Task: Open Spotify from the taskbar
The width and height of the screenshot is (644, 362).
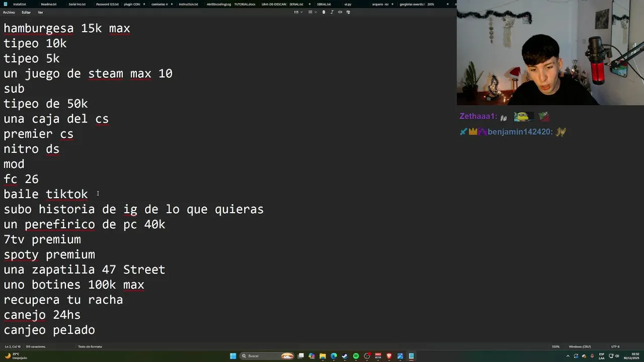Action: pos(356,356)
